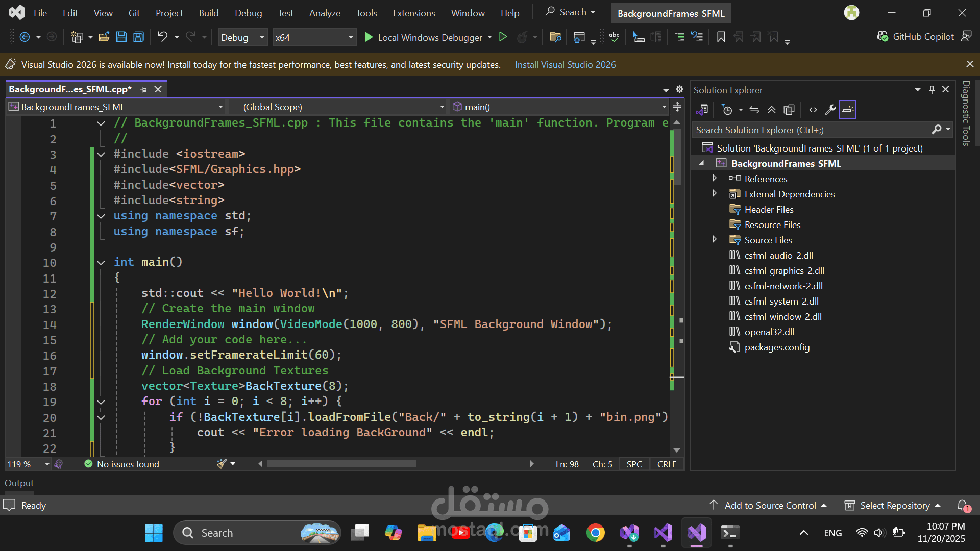Click the Open File folder icon
This screenshot has width=980, height=551.
104,37
